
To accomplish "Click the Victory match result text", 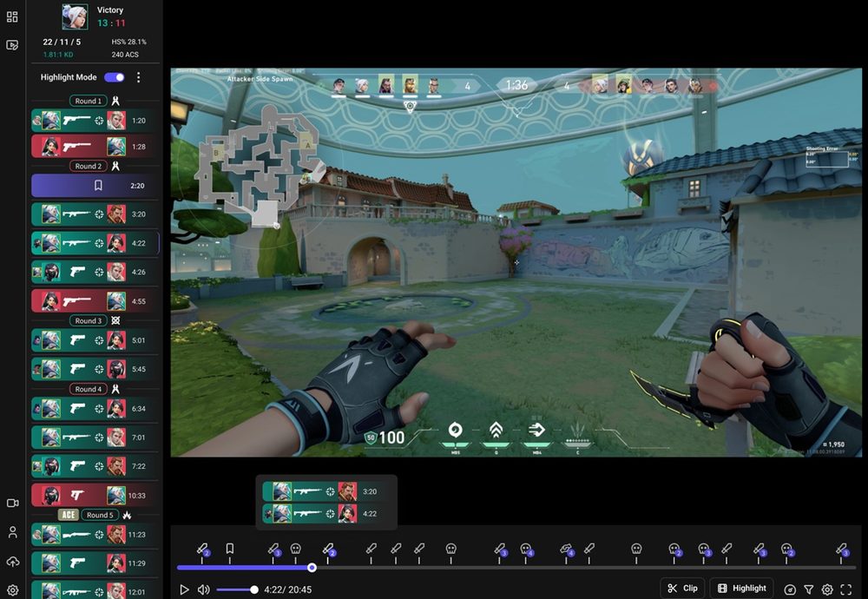I will [x=110, y=10].
